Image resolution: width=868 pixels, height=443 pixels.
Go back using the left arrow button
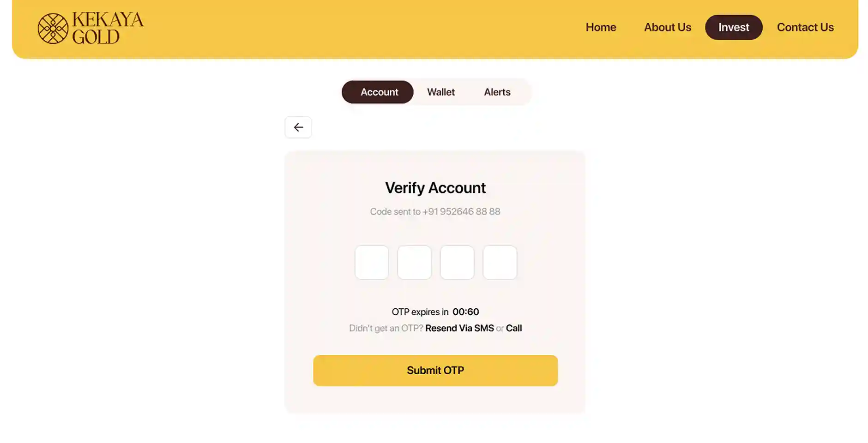[x=298, y=127]
